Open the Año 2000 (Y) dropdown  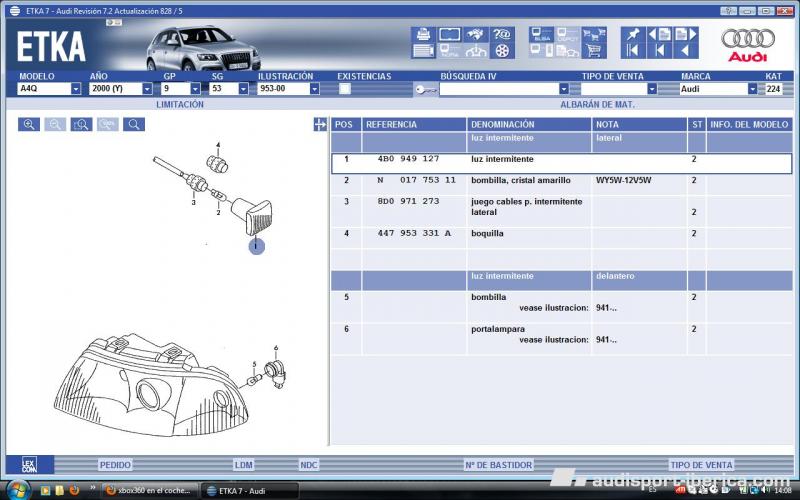147,89
